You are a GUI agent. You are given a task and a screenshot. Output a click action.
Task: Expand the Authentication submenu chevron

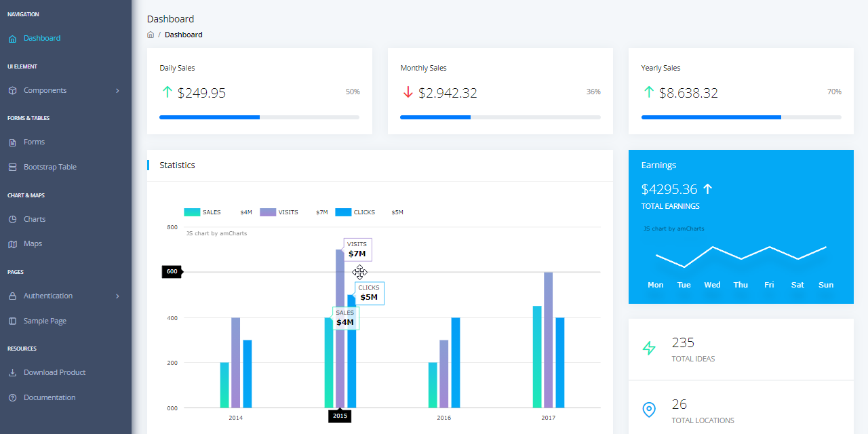click(117, 296)
